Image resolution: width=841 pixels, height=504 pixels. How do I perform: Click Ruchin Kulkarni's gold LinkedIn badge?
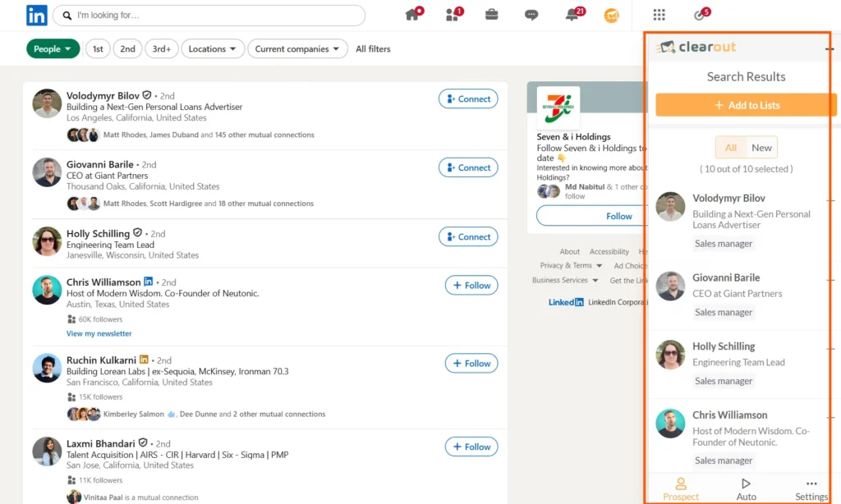pyautogui.click(x=144, y=360)
